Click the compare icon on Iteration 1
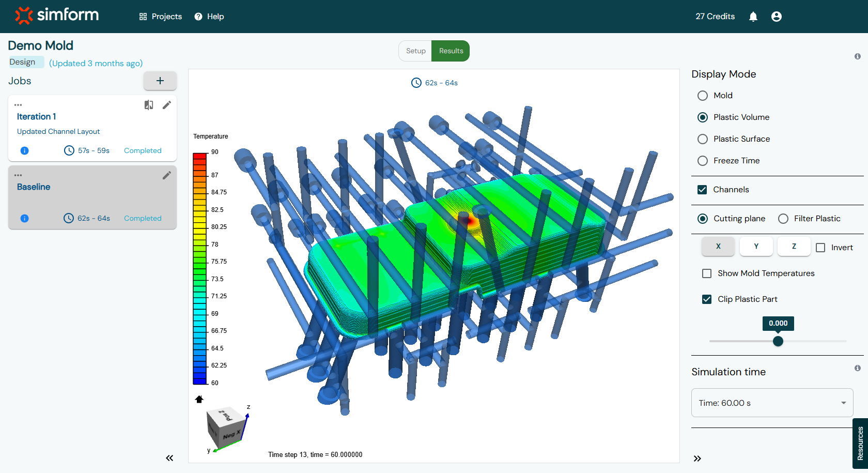The image size is (868, 473). 149,105
